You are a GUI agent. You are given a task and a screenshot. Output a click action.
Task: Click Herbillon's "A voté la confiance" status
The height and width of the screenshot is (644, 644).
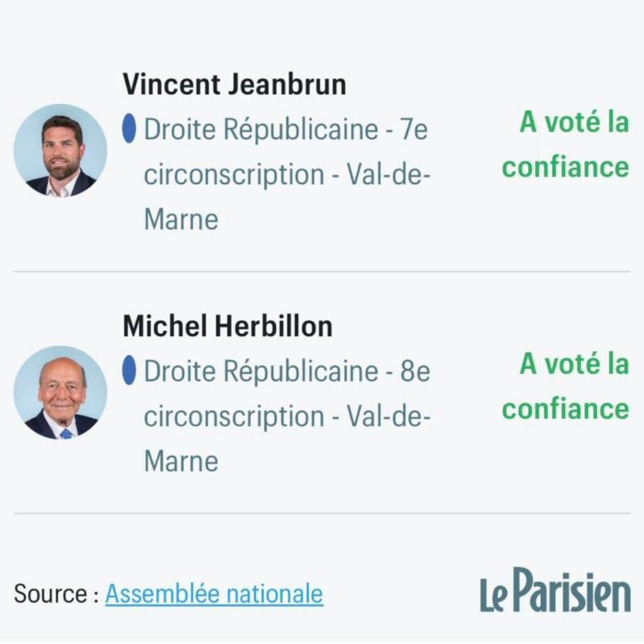click(x=565, y=386)
